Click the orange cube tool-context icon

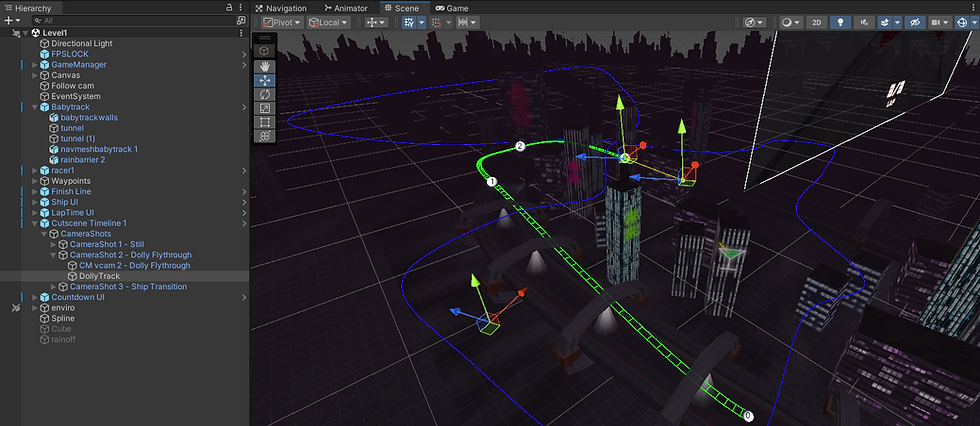pyautogui.click(x=264, y=51)
